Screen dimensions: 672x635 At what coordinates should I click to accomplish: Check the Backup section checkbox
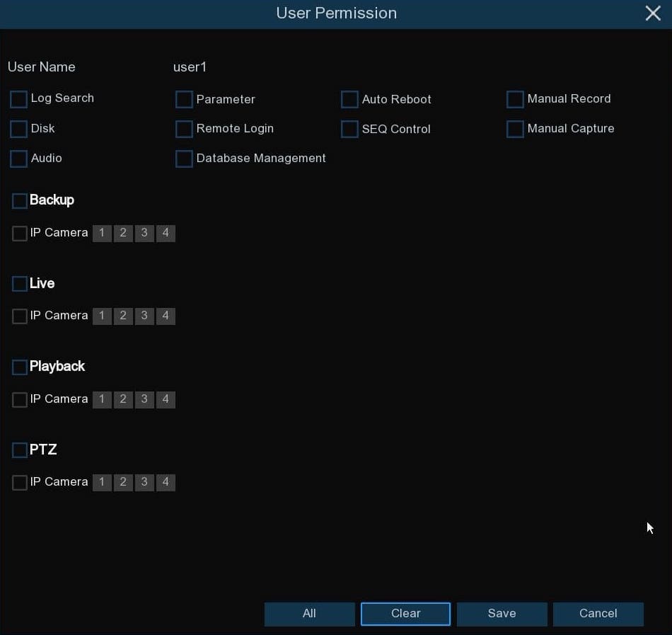click(20, 201)
